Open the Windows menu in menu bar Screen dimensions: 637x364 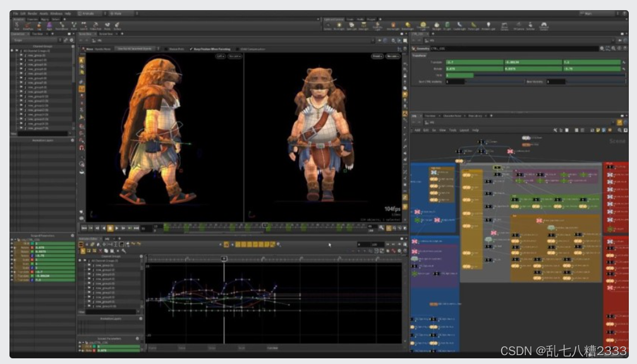(56, 13)
